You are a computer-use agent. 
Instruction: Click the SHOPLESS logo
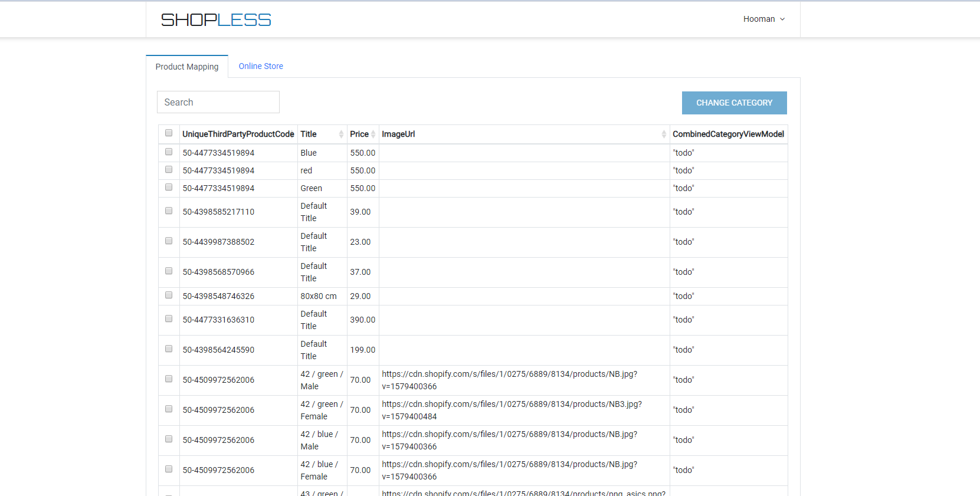(x=216, y=20)
